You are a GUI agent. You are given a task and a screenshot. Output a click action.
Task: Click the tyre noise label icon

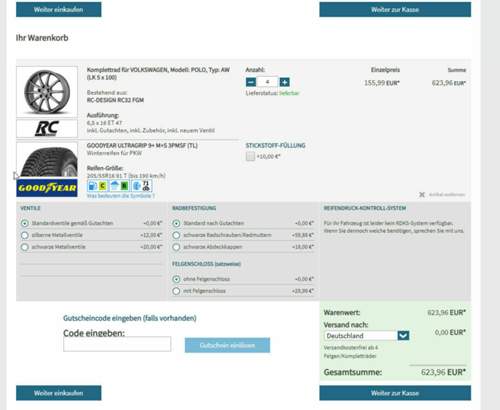tap(142, 186)
